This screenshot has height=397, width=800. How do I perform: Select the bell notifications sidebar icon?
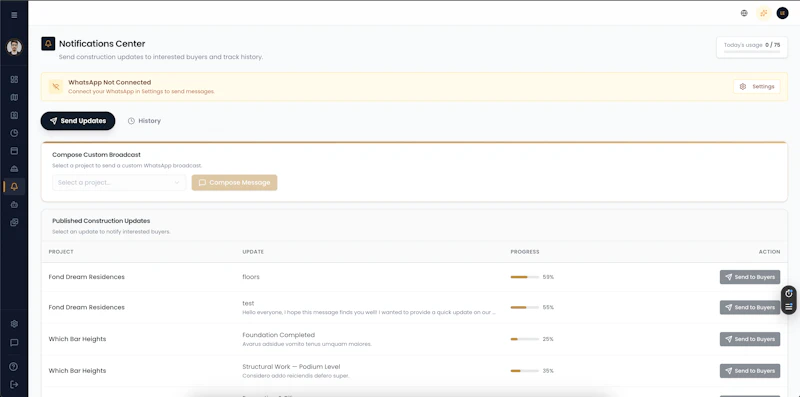coord(14,187)
